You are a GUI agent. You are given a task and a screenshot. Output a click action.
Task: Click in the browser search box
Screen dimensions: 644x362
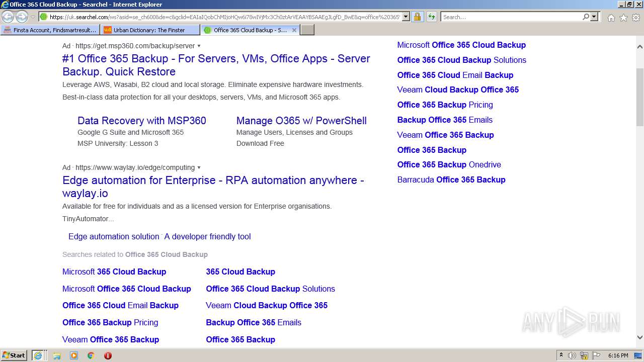coord(511,17)
